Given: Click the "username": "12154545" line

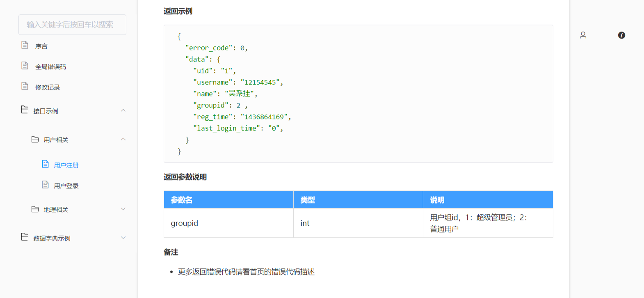Looking at the screenshot, I should pos(238,83).
